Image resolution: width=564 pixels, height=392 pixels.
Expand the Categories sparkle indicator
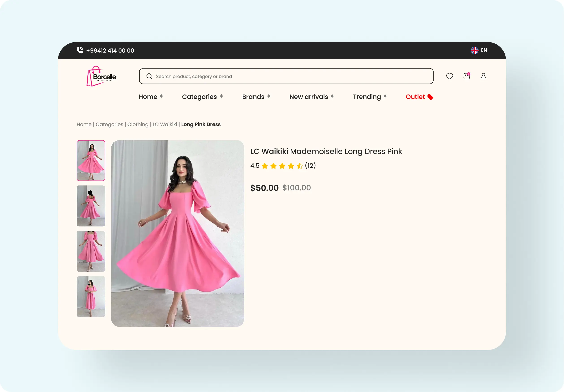click(x=221, y=96)
